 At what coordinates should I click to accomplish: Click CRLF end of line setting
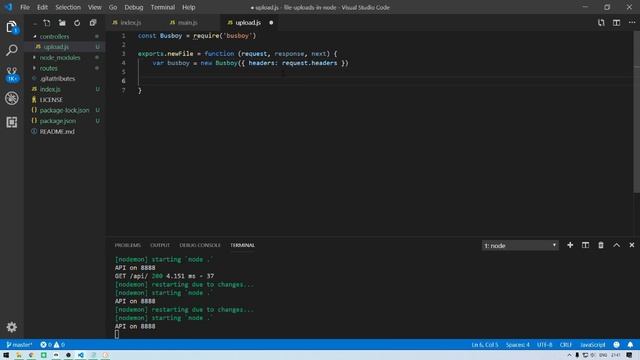566,345
